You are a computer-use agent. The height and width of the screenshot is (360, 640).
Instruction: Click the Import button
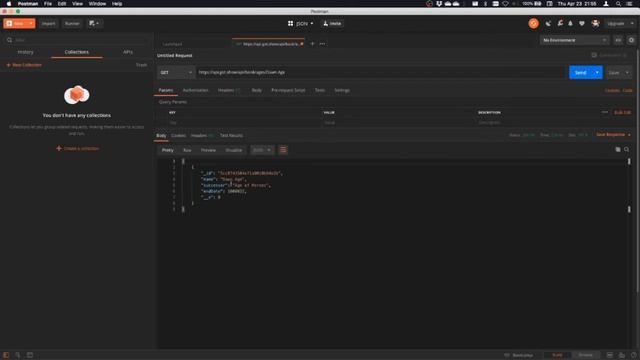48,24
